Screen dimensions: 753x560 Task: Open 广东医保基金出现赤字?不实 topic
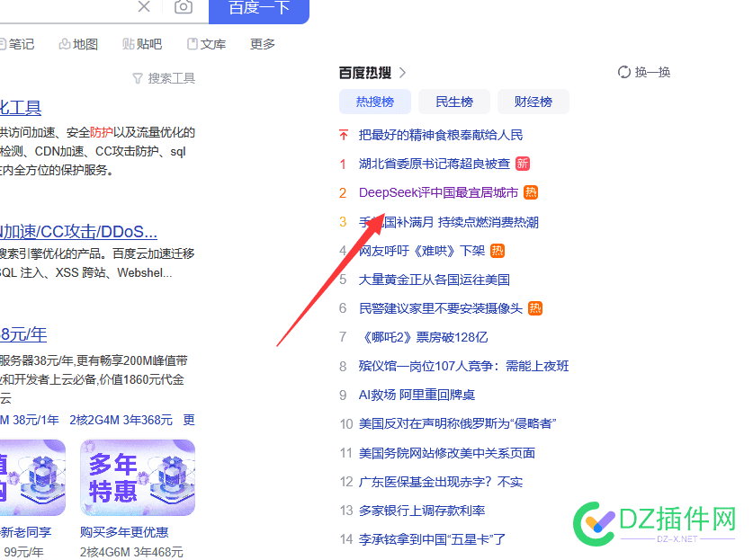click(441, 482)
